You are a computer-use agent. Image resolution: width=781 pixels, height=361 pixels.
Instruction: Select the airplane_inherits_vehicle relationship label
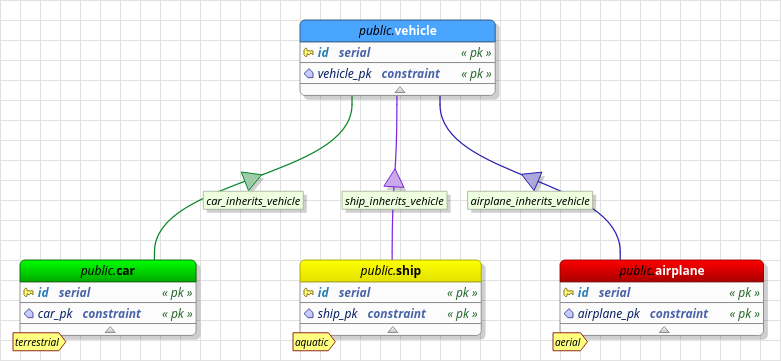coord(530,201)
